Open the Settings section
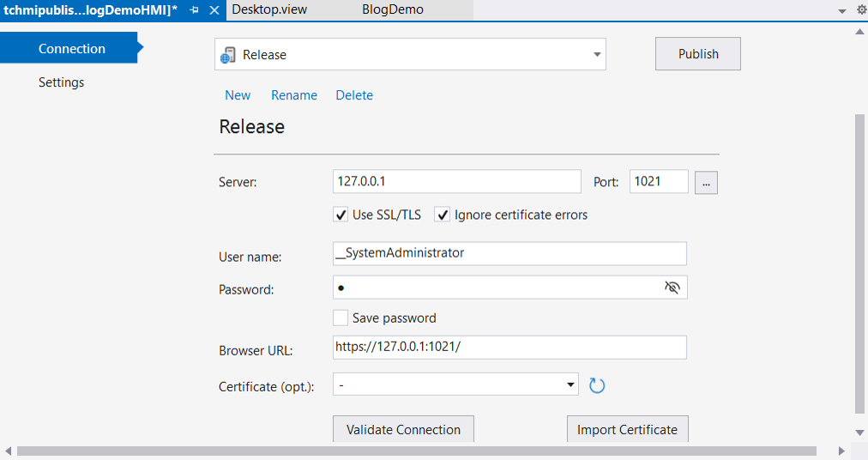 point(61,82)
